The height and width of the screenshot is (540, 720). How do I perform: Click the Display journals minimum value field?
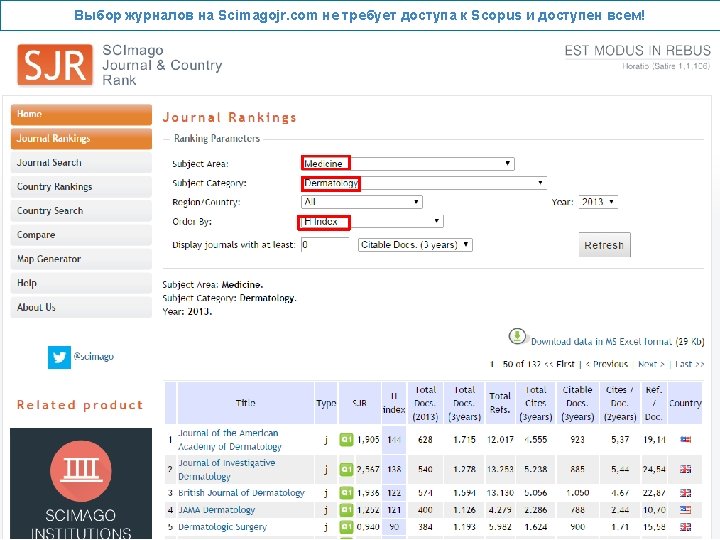[x=325, y=245]
